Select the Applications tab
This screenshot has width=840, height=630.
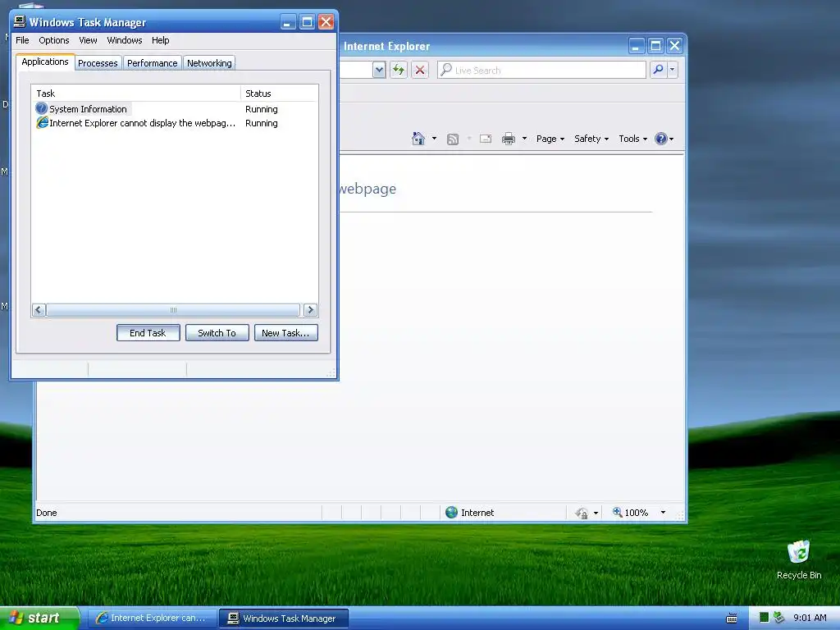pyautogui.click(x=45, y=62)
